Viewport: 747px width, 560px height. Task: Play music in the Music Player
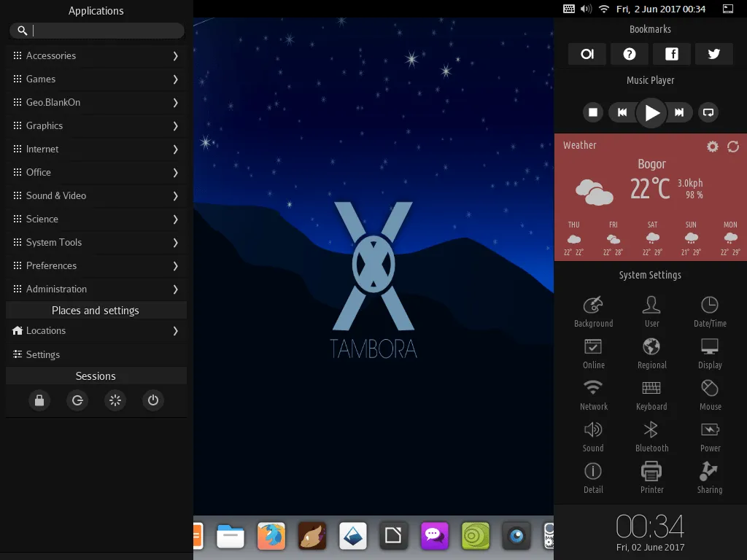(x=651, y=113)
